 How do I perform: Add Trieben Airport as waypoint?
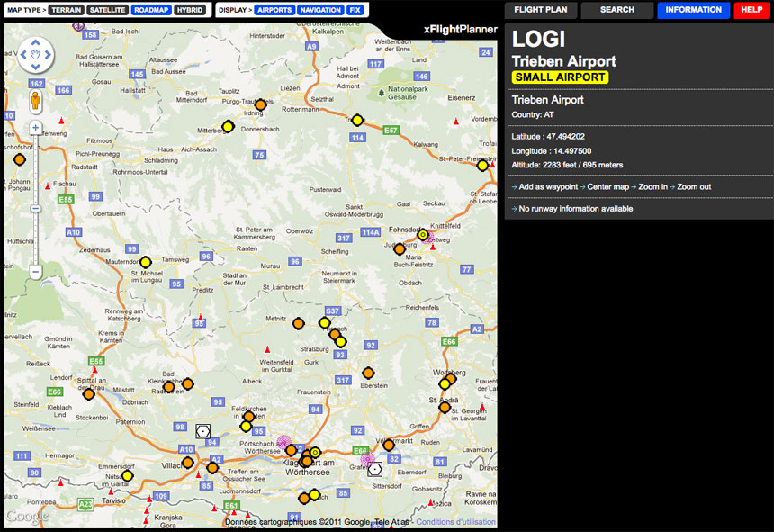[548, 186]
